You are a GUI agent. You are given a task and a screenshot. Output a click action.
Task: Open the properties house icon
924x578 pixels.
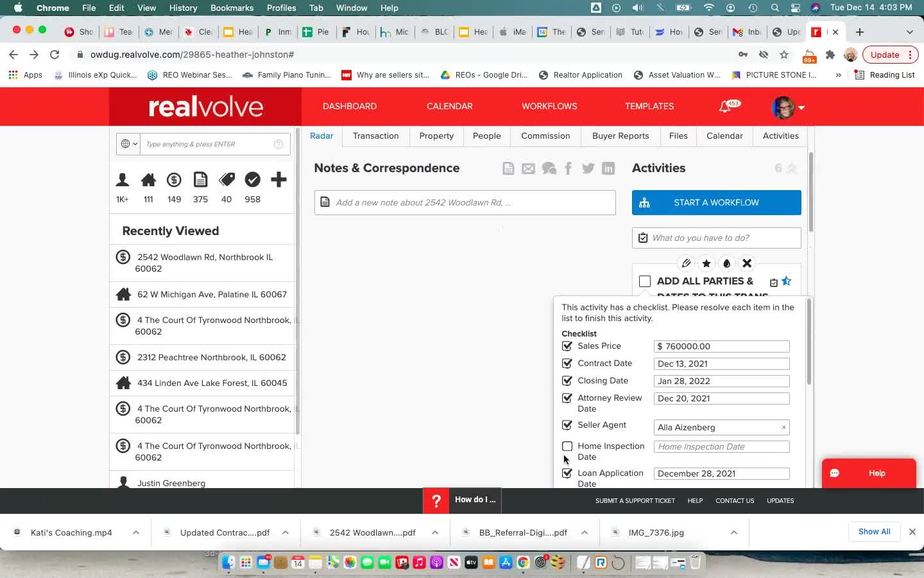[x=148, y=180]
